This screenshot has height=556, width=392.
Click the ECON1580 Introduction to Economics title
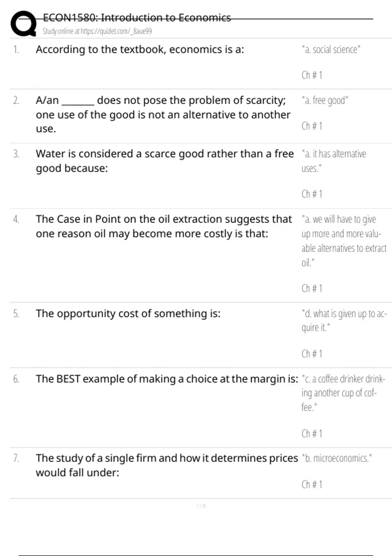[x=137, y=18]
